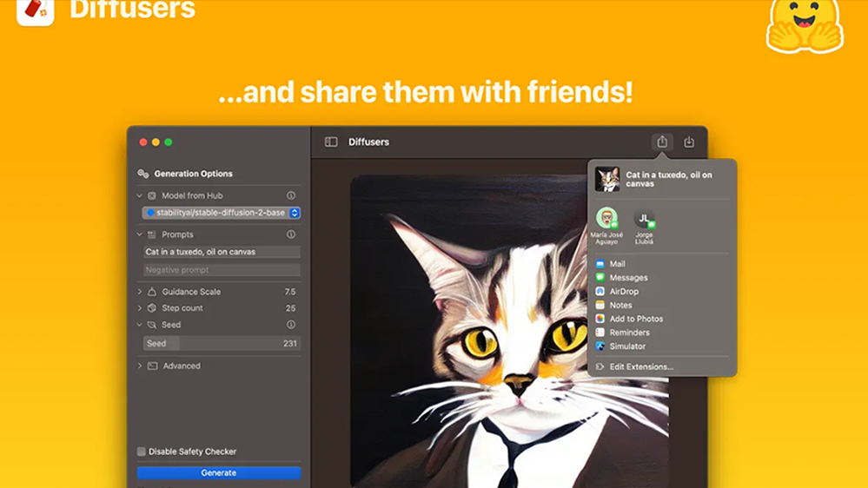Click the yellow minimize window button

(156, 142)
